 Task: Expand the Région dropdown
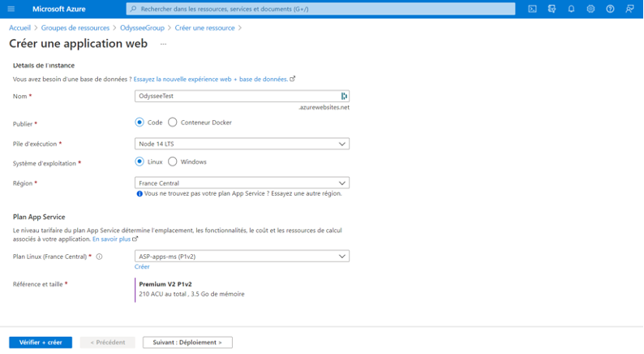click(242, 183)
